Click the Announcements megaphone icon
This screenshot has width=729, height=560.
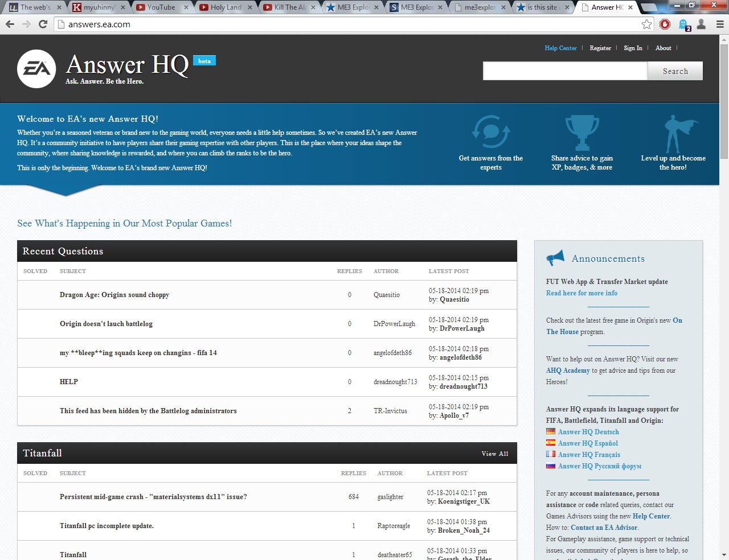[x=555, y=258]
